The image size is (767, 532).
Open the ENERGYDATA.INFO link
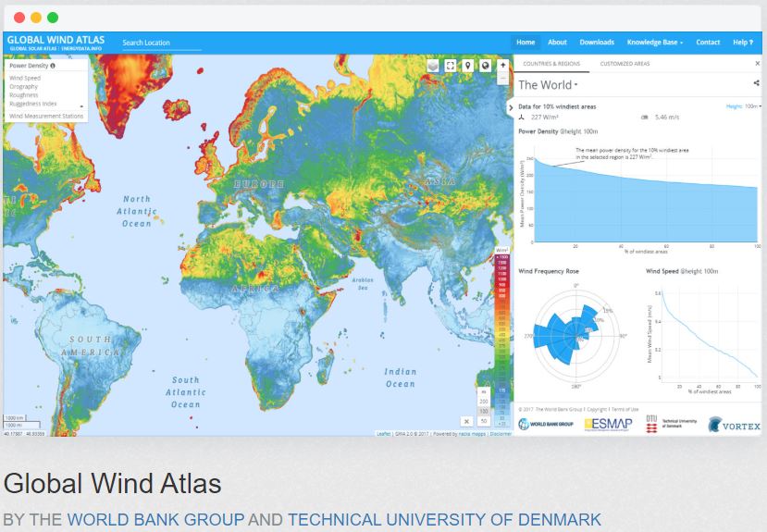tap(81, 49)
